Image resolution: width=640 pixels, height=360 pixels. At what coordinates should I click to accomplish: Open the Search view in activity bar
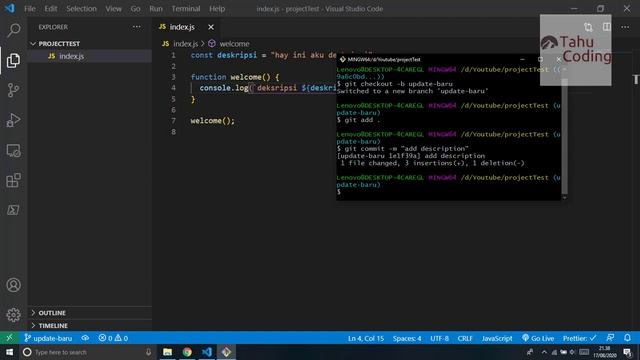13,30
